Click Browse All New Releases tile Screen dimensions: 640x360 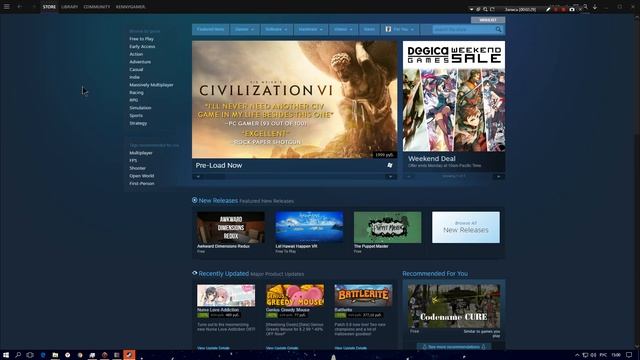(466, 227)
